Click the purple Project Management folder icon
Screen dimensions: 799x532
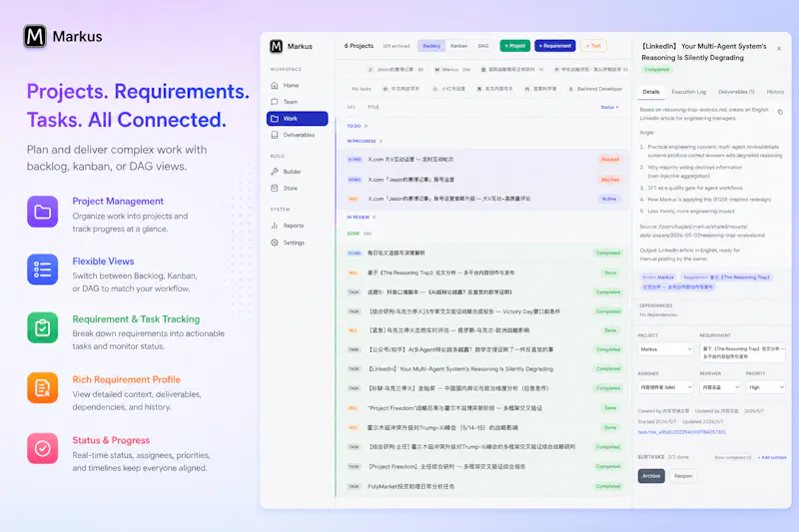click(42, 212)
